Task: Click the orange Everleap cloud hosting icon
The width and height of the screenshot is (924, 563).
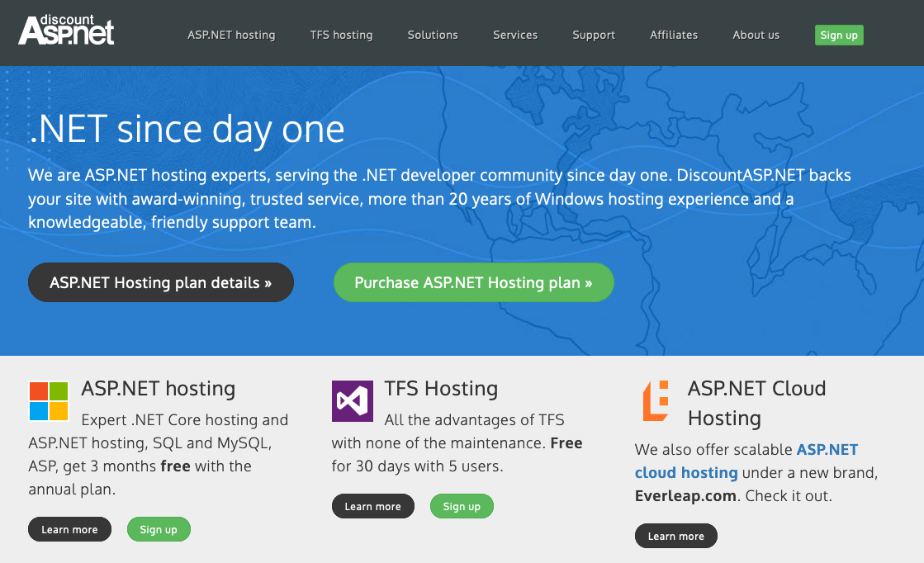Action: [656, 401]
